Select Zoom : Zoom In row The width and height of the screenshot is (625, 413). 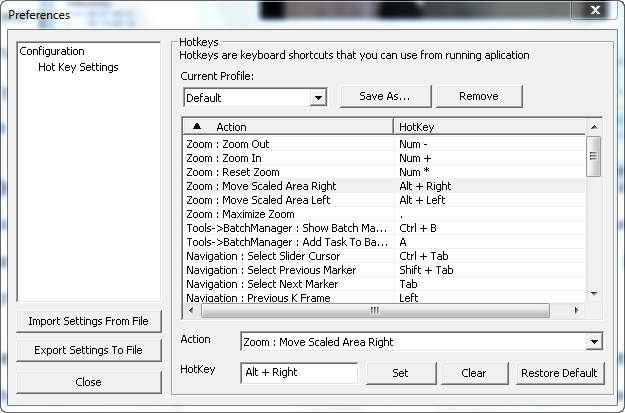385,158
